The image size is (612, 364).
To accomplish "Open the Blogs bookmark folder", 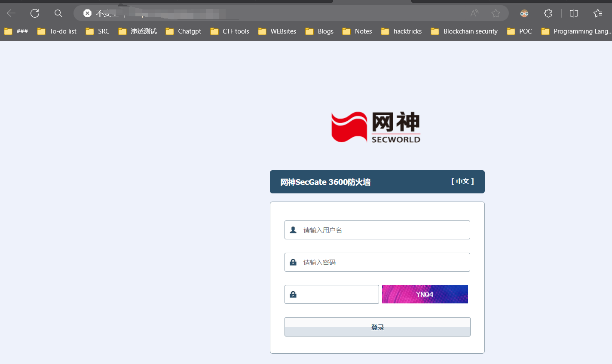I will pos(319,31).
